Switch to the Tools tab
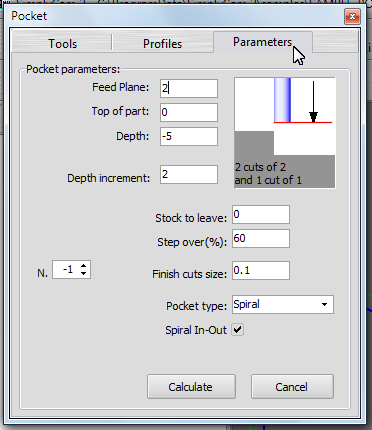The image size is (372, 430). 62,44
